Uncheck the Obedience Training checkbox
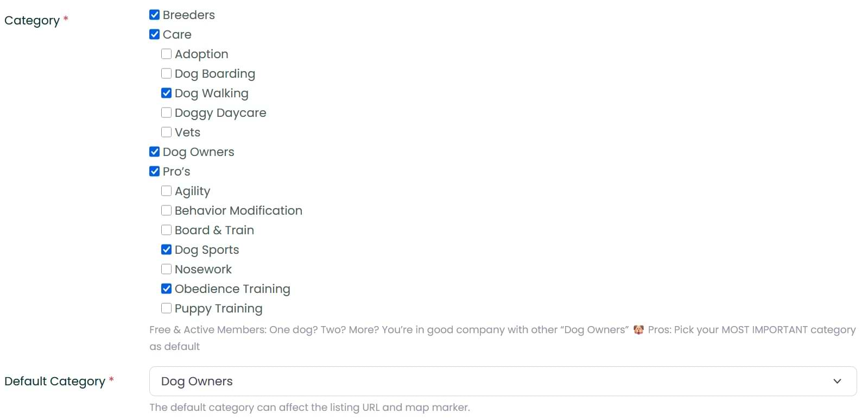Image resolution: width=868 pixels, height=419 pixels. (x=167, y=289)
